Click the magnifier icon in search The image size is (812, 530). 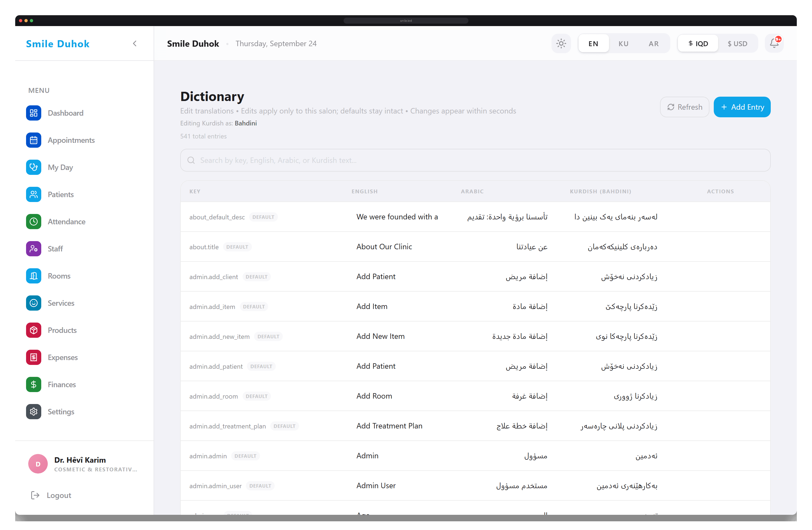point(191,160)
